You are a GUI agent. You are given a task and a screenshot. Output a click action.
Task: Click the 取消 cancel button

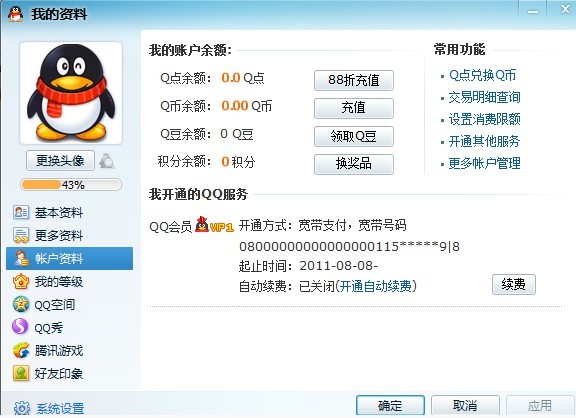465,406
